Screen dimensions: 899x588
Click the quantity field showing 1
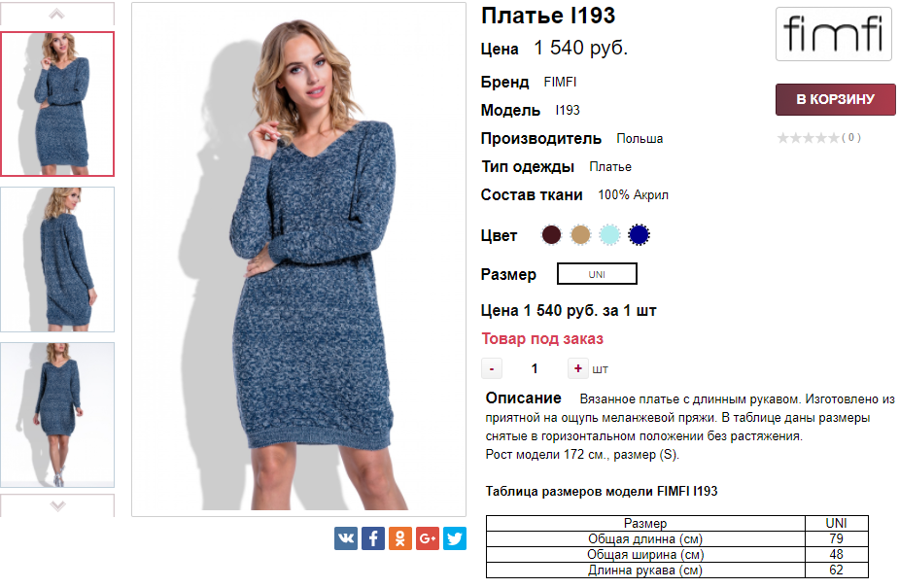point(535,368)
